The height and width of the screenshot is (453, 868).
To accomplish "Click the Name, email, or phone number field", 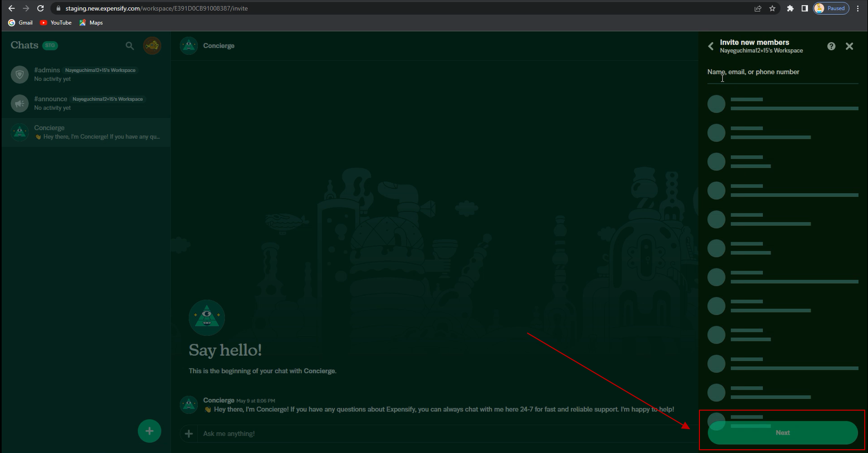I will coord(783,73).
